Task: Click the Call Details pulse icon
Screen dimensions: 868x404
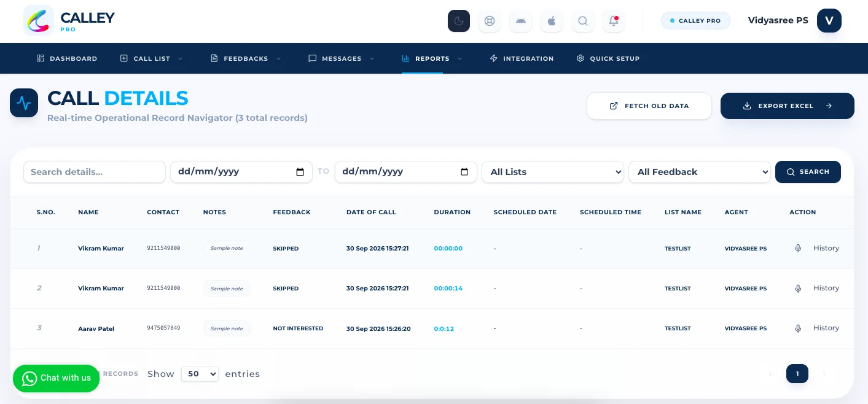Action: (x=24, y=103)
